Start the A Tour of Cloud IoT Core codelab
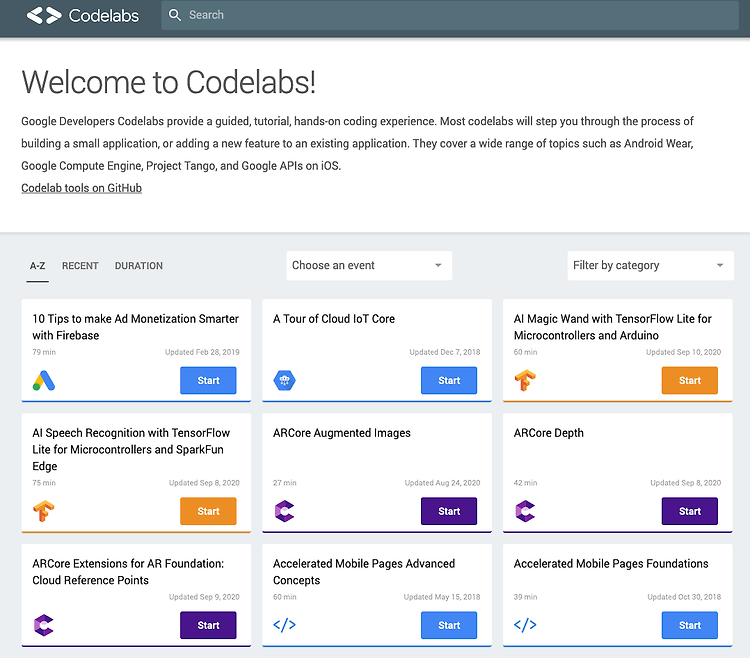This screenshot has width=750, height=658. pos(449,381)
